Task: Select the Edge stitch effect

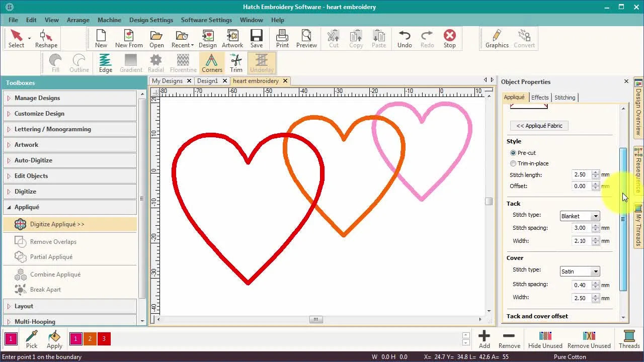Action: (x=105, y=63)
